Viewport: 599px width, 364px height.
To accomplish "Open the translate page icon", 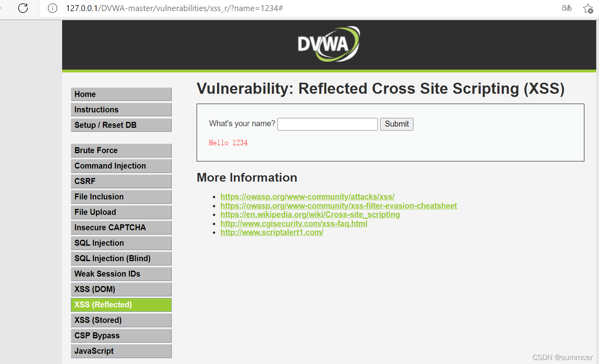I will click(567, 8).
